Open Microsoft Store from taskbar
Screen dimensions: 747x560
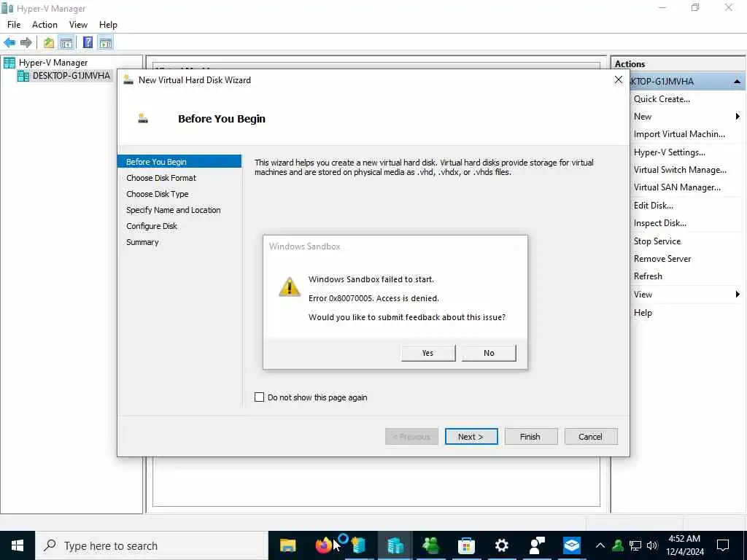point(466,545)
